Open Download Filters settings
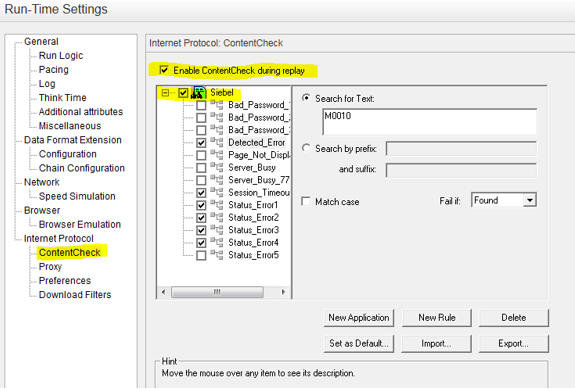Image resolution: width=575 pixels, height=390 pixels. pos(75,294)
